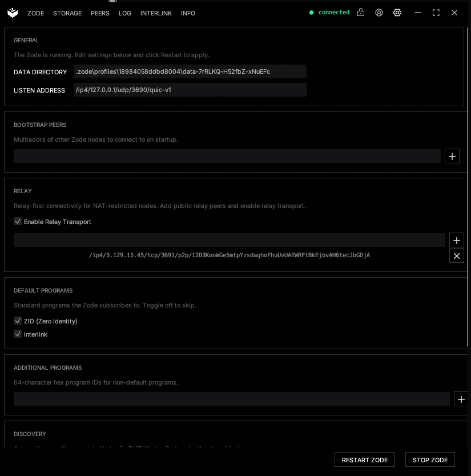Open the user profile icon

tap(379, 13)
